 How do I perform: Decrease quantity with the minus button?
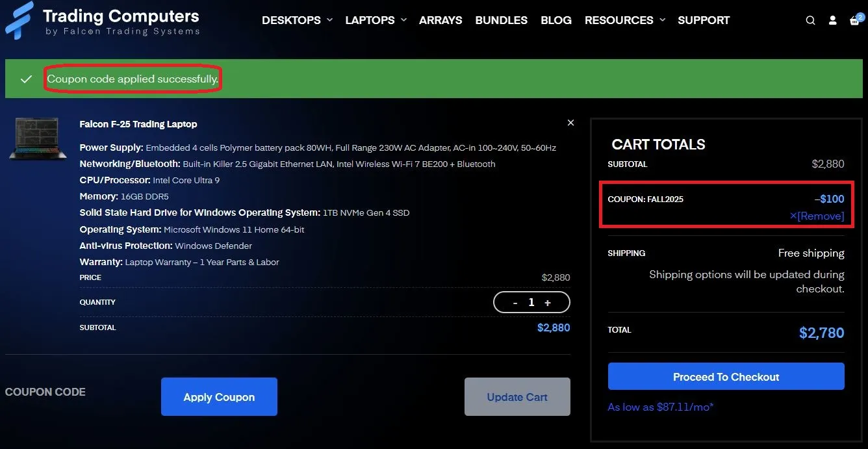515,302
